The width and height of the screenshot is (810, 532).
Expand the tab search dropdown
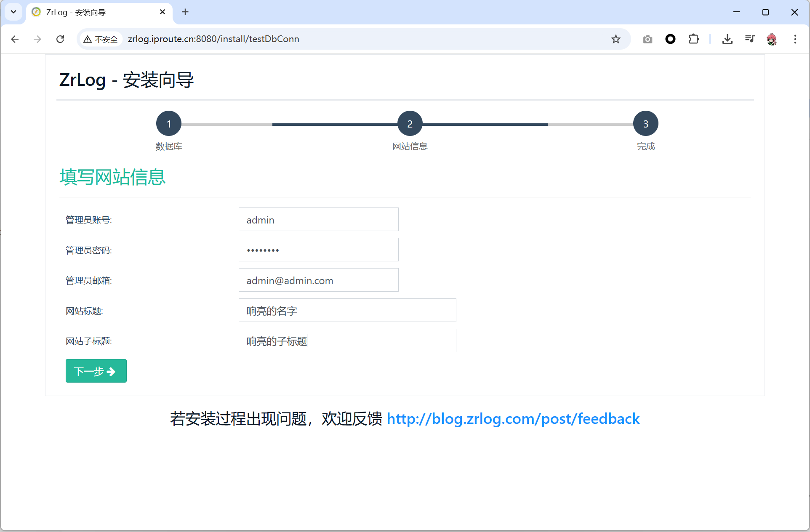(13, 12)
